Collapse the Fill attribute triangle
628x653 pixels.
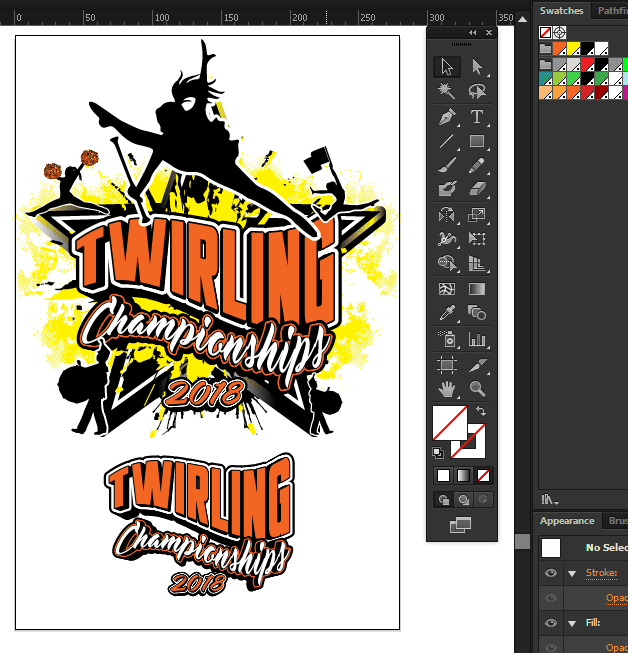click(x=572, y=622)
